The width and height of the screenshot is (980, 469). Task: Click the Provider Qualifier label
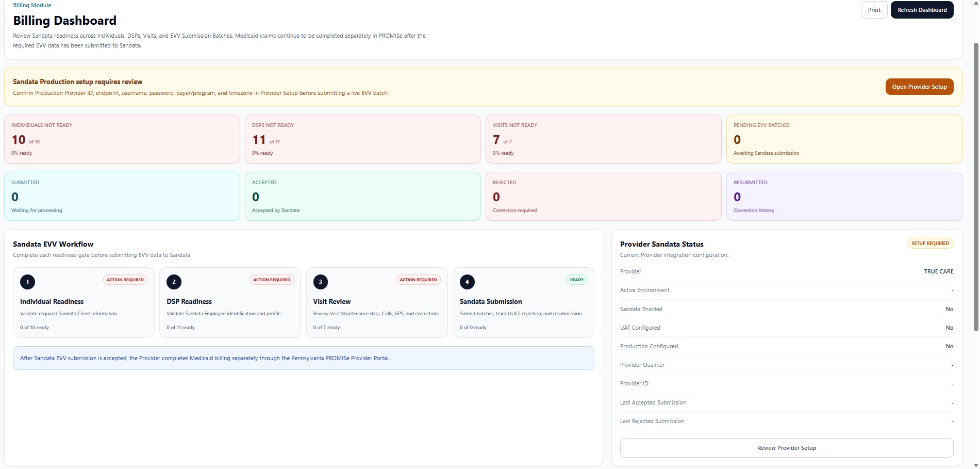(x=642, y=365)
